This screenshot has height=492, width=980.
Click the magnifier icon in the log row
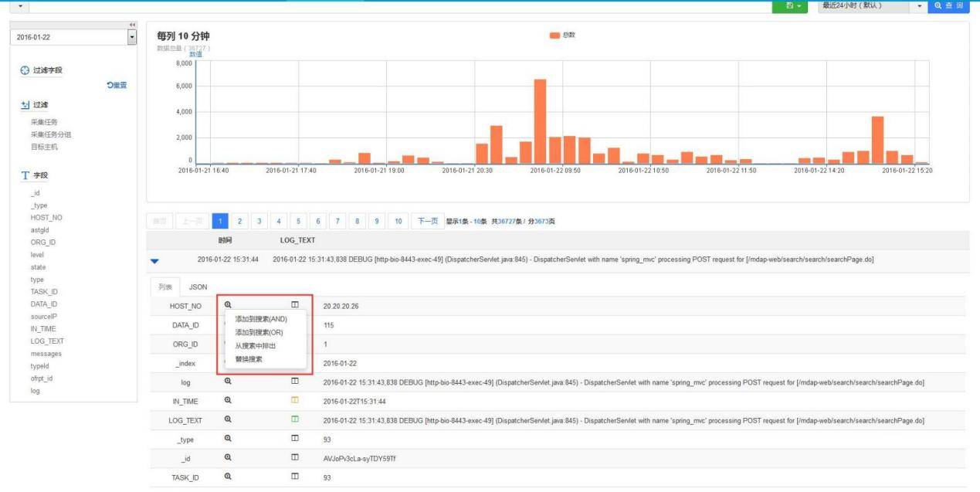coord(228,382)
